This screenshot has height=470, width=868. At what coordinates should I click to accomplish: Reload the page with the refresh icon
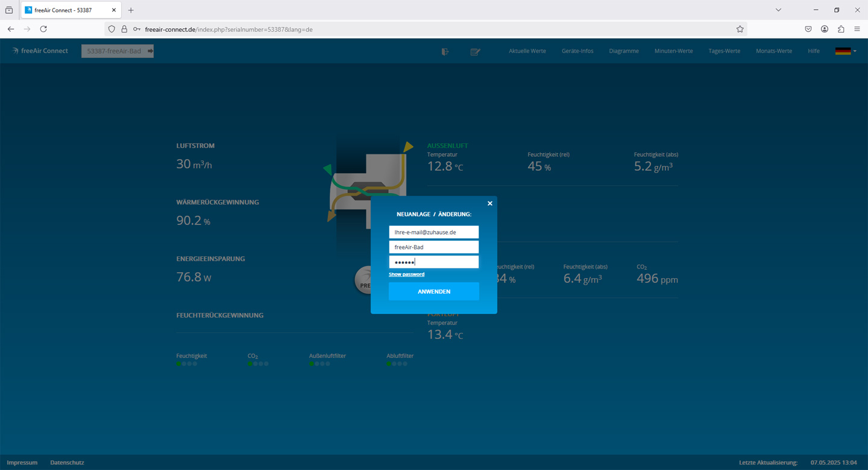point(43,29)
